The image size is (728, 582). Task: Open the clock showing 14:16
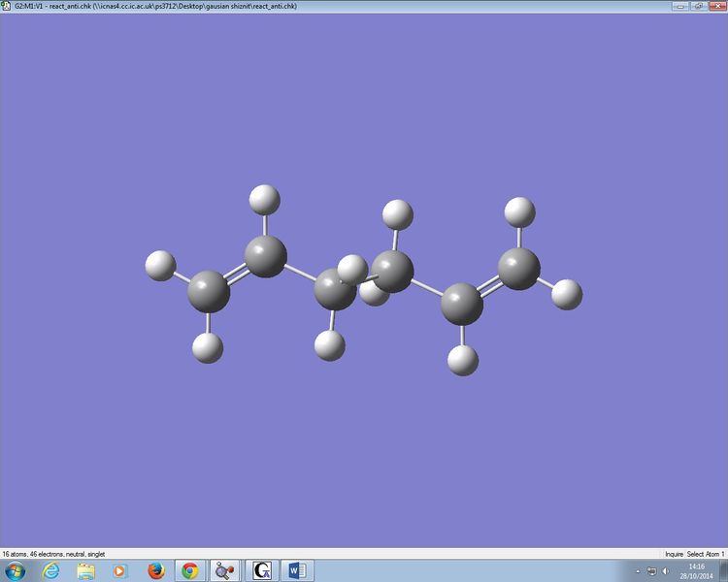[696, 571]
